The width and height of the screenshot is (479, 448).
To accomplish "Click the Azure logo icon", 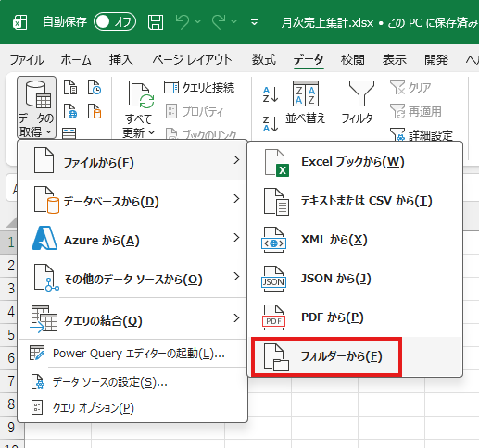I will click(x=45, y=238).
